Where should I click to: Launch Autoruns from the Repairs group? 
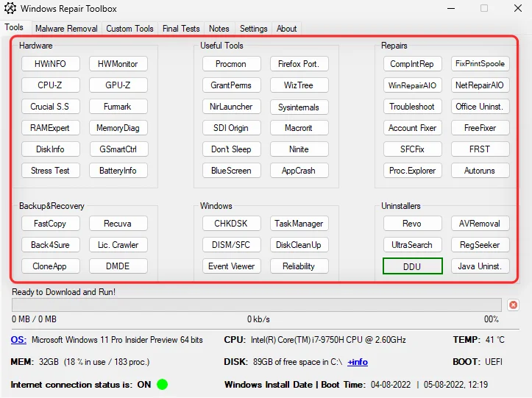pos(480,171)
